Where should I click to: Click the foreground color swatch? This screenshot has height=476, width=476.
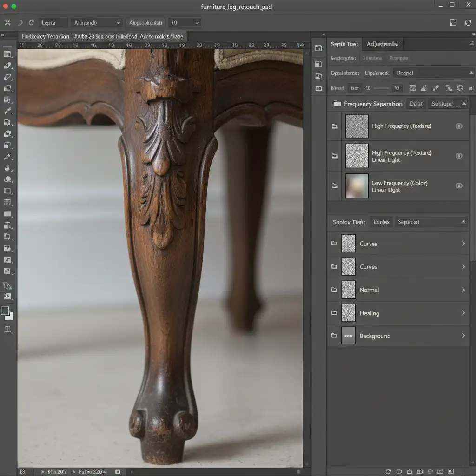[x=5, y=311]
